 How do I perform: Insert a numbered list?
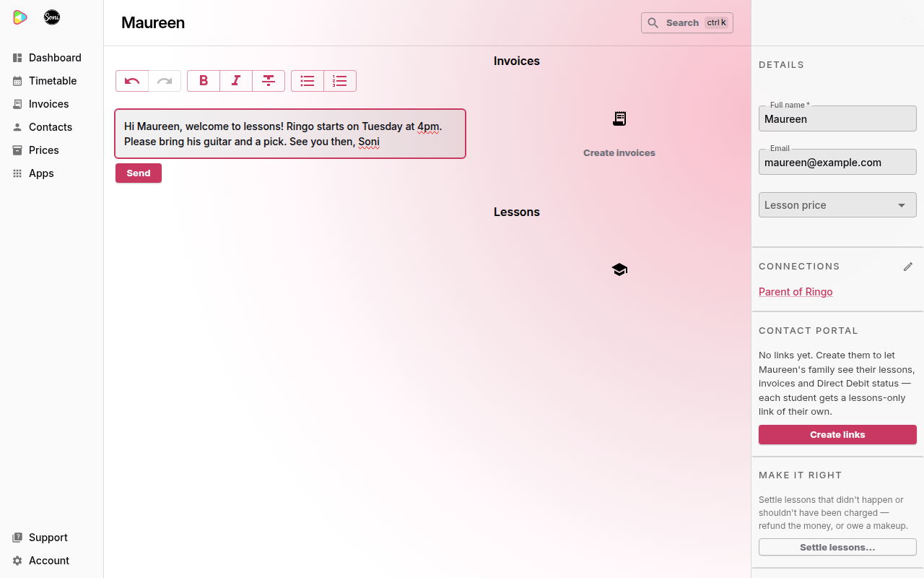pyautogui.click(x=340, y=81)
